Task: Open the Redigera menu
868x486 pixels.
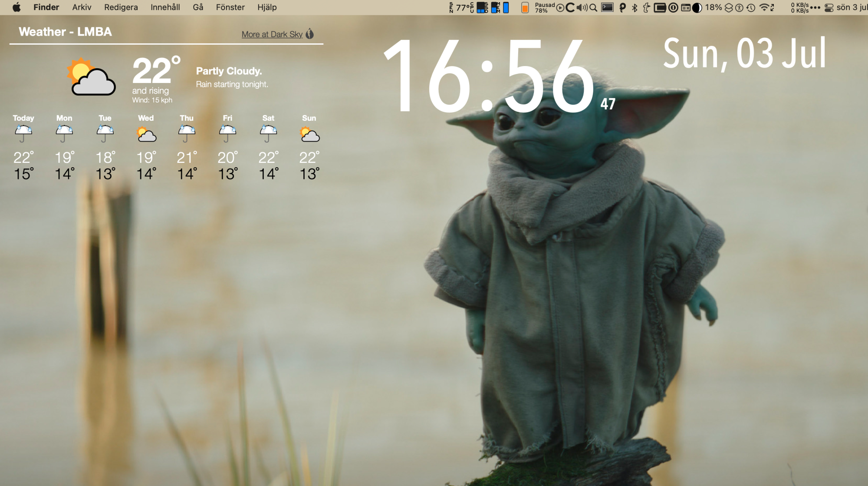Action: 121,7
